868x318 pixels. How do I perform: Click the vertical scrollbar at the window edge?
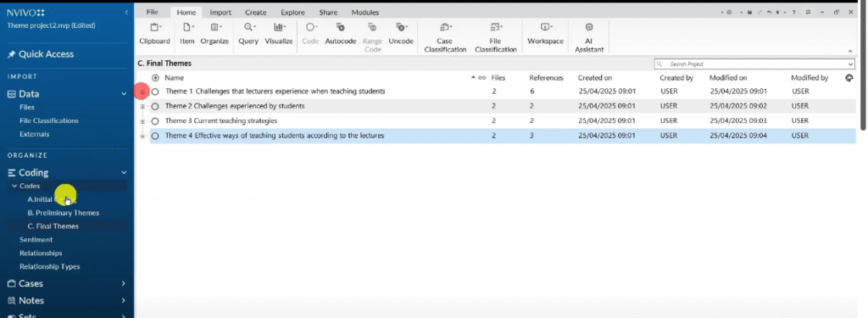coord(863,66)
